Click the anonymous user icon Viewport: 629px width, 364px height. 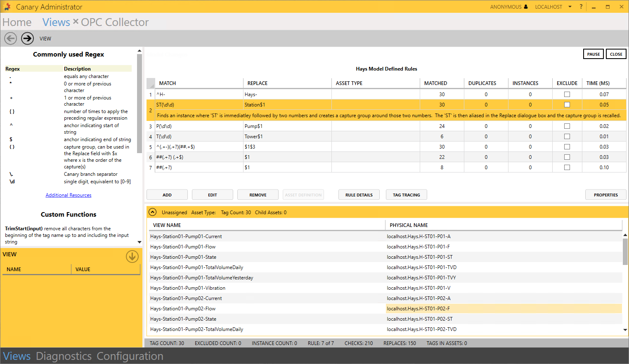pos(526,7)
